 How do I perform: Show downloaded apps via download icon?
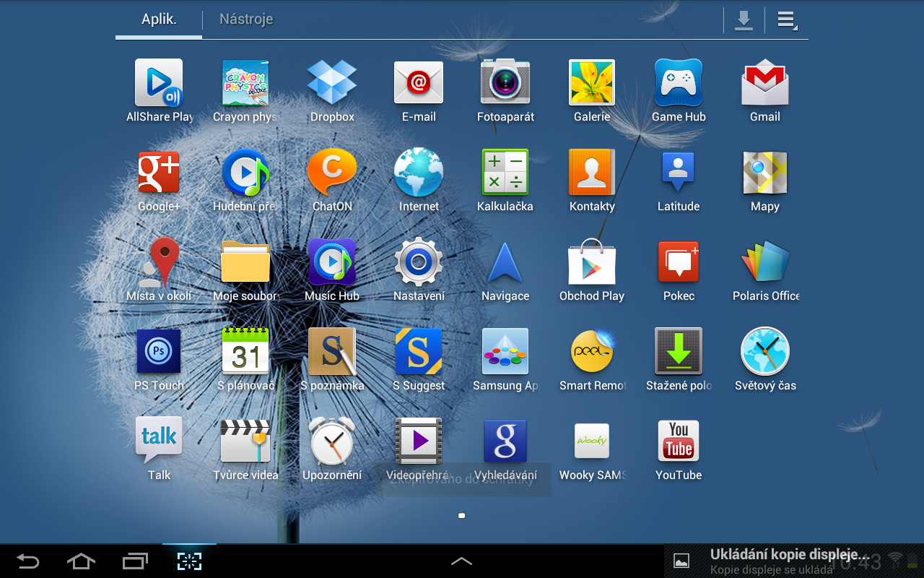click(744, 20)
